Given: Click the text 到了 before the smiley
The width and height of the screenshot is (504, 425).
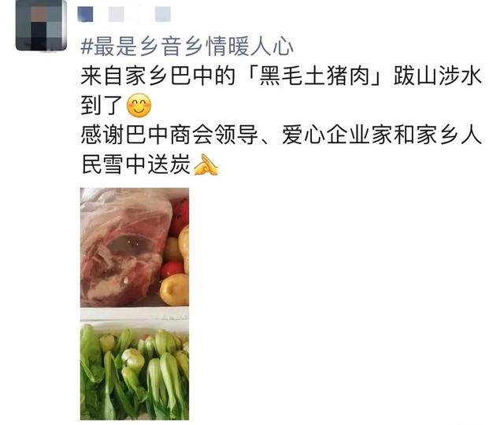Looking at the screenshot, I should [x=102, y=105].
